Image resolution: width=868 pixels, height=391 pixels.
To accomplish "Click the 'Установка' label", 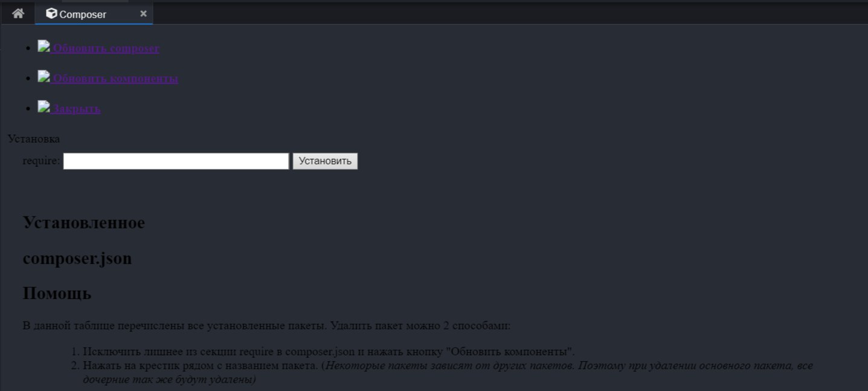I will 34,139.
